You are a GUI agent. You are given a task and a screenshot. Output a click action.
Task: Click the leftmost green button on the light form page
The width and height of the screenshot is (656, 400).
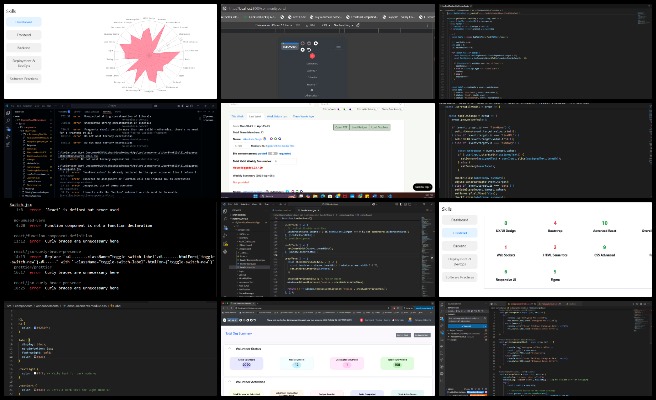tap(341, 127)
